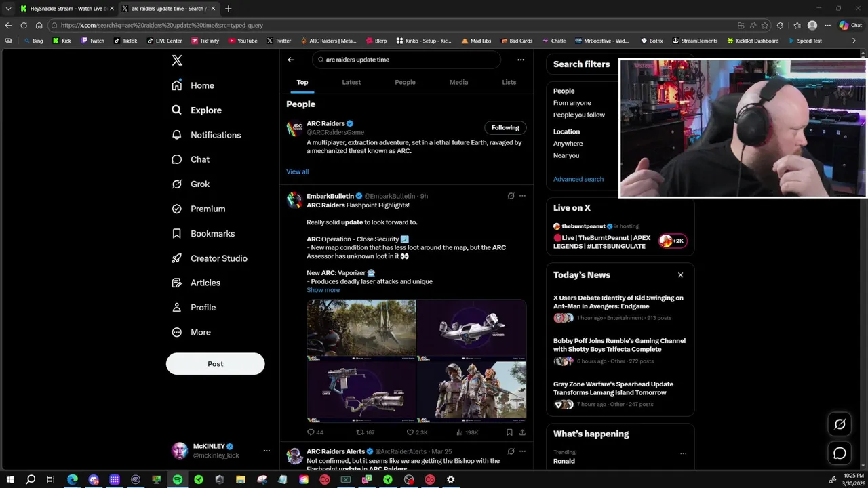The width and height of the screenshot is (868, 488).
Task: Close the Today's News panel
Action: click(680, 274)
